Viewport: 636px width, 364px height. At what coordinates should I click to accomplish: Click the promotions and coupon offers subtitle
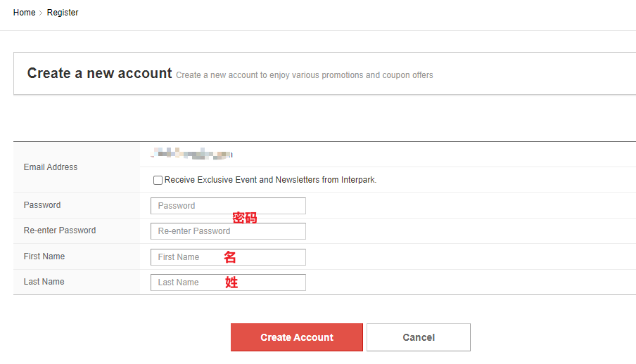(305, 75)
